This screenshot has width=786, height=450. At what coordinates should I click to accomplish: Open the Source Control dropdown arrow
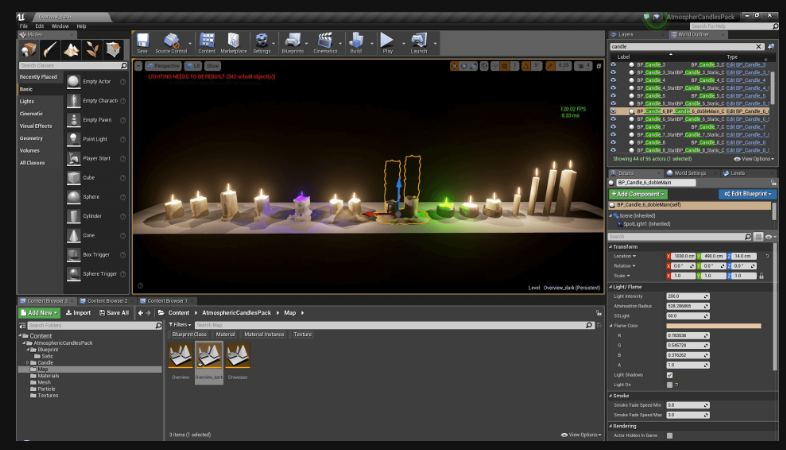[189, 44]
